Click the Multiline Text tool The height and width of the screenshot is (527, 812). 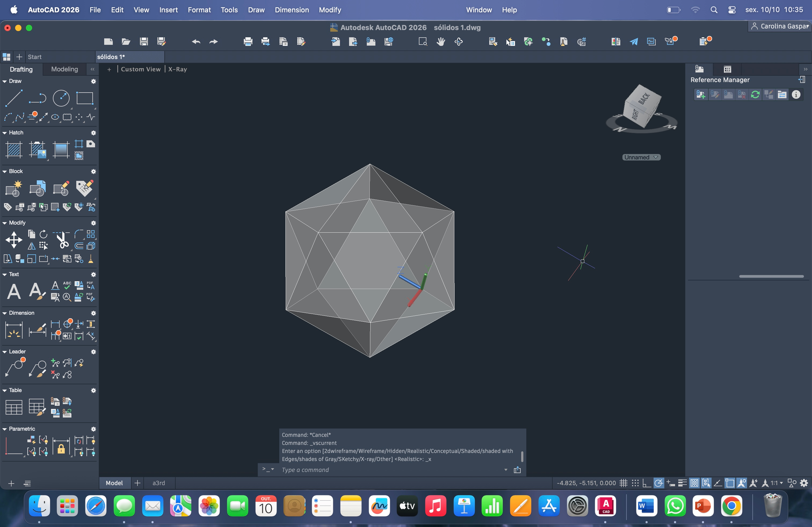(14, 291)
